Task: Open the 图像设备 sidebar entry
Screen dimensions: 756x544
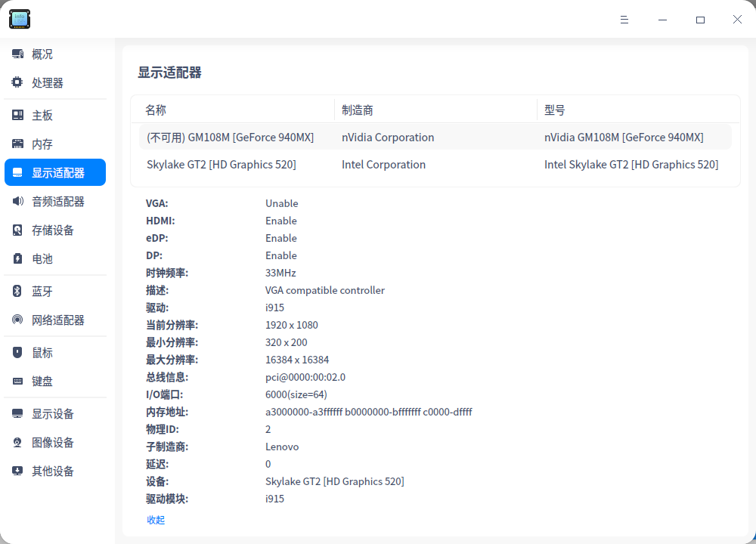Action: pos(55,442)
